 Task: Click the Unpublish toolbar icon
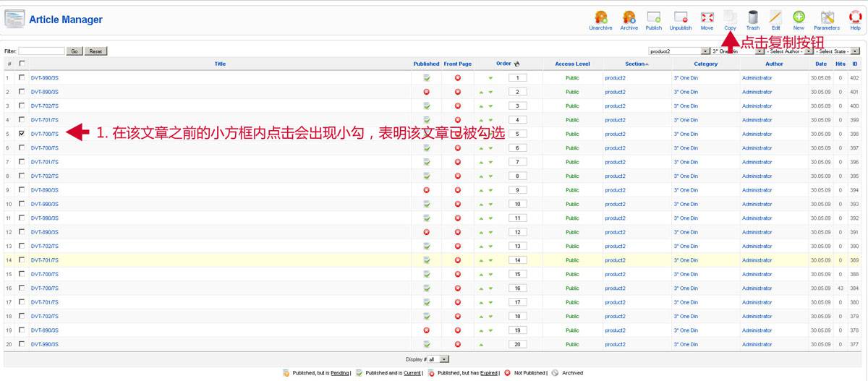pos(680,17)
